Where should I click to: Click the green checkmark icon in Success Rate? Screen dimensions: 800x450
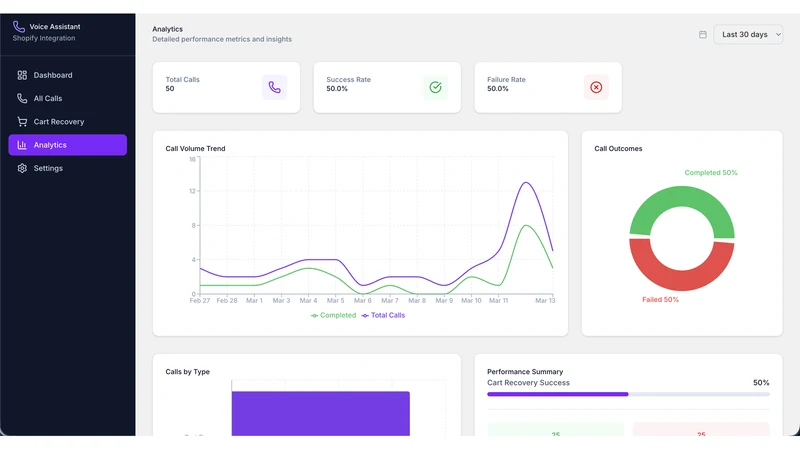pyautogui.click(x=435, y=87)
